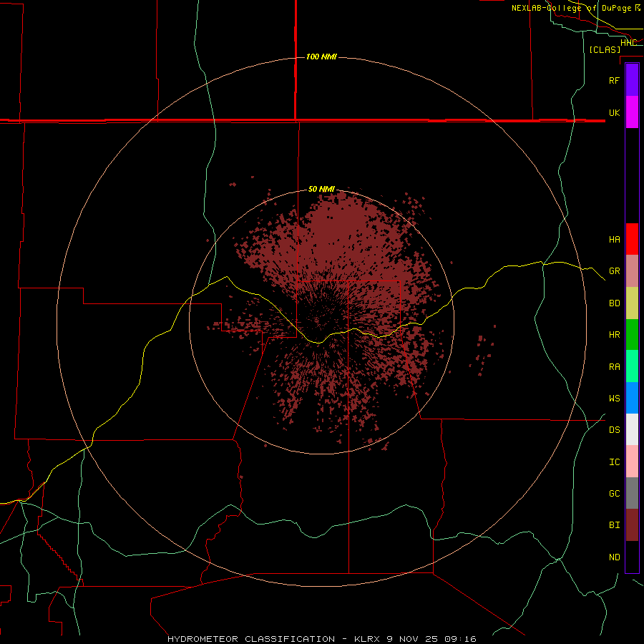This screenshot has height=644, width=644.
Task: Click the blue WS legend swatch
Action: [632, 398]
